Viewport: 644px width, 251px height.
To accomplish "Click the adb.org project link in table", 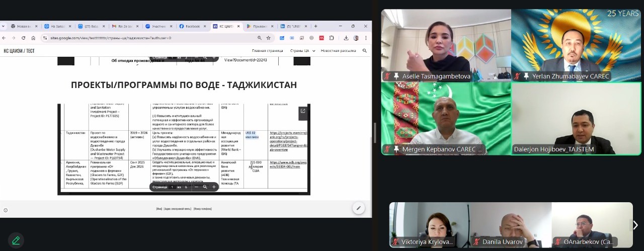I will click(288, 164).
